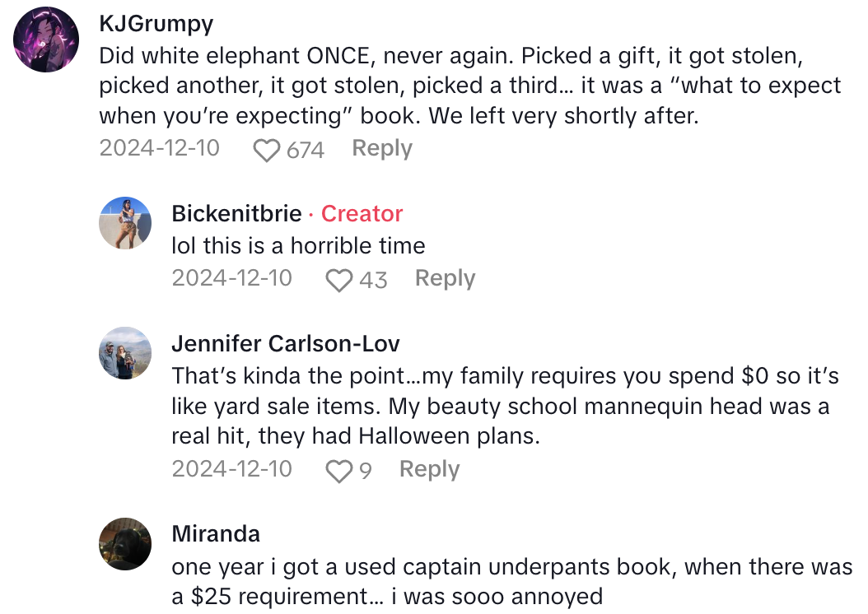Screen dimensions: 868x614
Task: Tap the heart icon on Jennifer's comment
Action: [338, 470]
